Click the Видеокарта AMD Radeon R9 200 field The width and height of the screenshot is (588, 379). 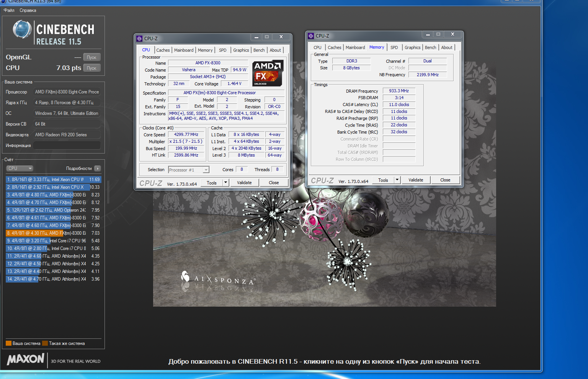[67, 135]
